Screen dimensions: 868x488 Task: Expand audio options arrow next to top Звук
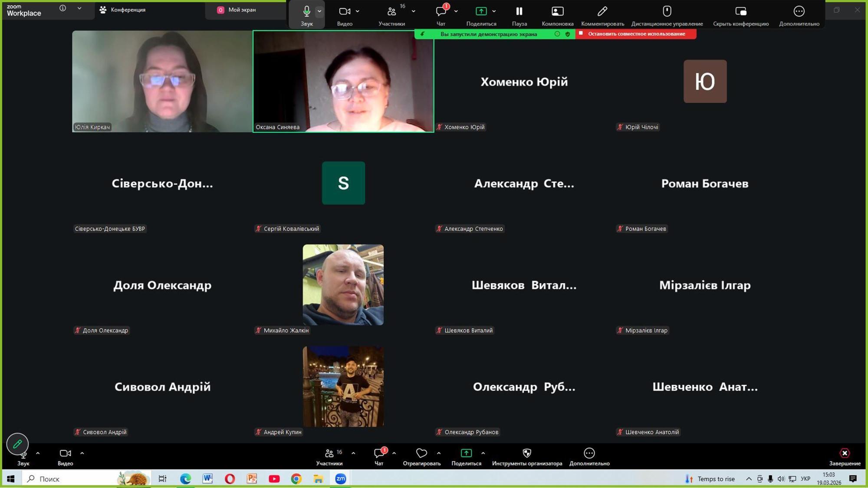(x=319, y=11)
